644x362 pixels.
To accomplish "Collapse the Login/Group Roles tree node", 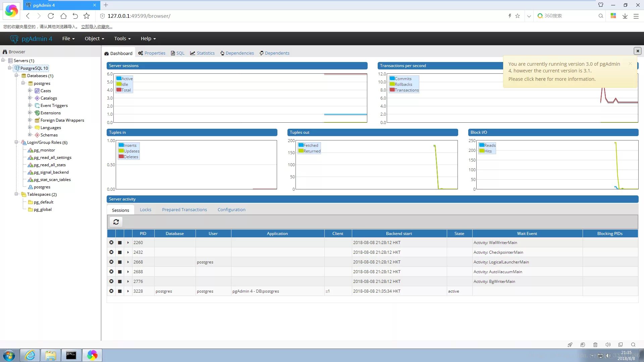I will [x=16, y=142].
